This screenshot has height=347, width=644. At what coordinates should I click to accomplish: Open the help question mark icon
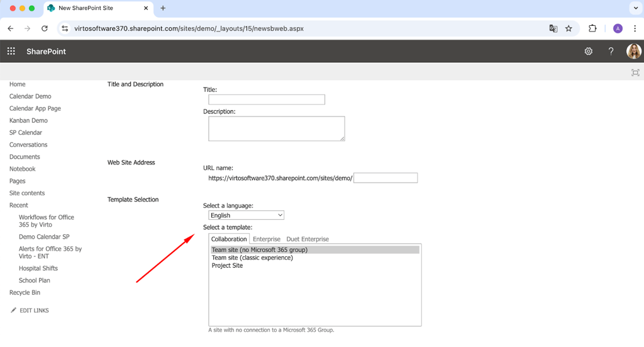click(x=611, y=52)
